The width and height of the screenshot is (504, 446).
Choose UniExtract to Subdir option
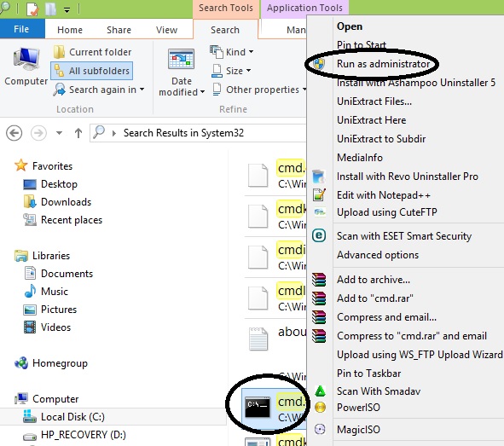[x=381, y=138]
